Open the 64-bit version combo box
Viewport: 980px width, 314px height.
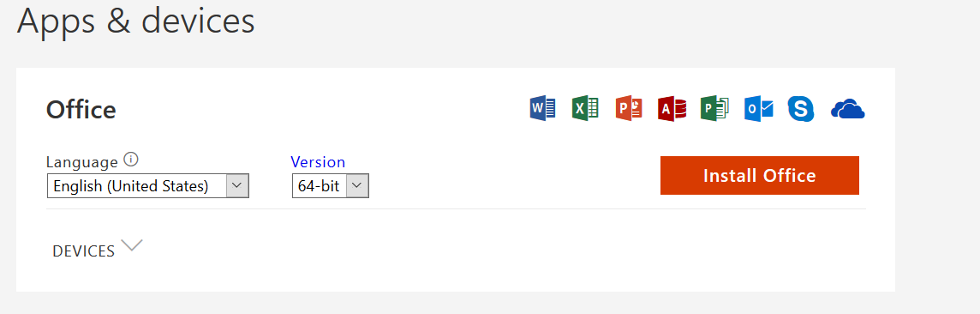click(331, 186)
